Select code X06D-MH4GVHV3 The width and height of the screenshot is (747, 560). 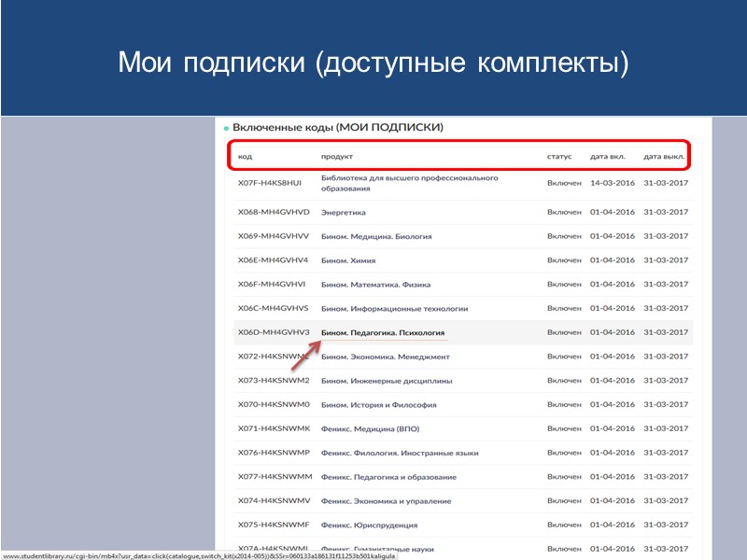[274, 332]
